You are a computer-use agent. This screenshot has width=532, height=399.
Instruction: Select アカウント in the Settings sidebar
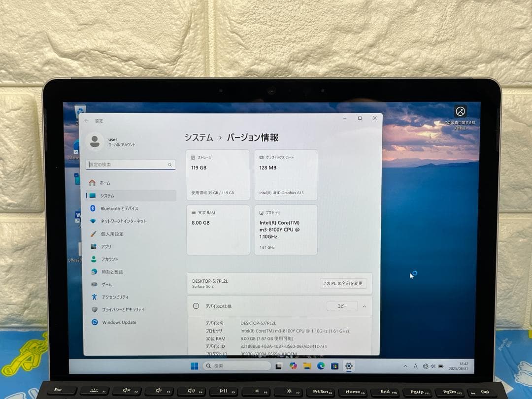[x=109, y=260]
